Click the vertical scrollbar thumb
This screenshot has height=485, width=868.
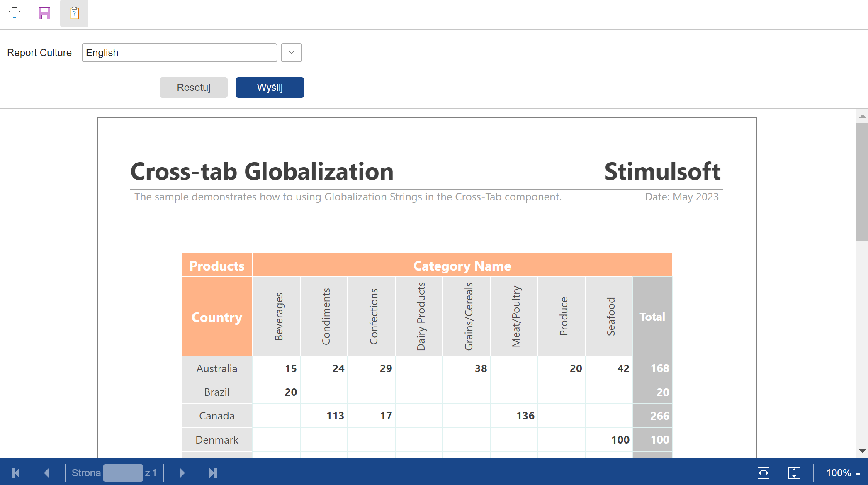click(x=862, y=182)
